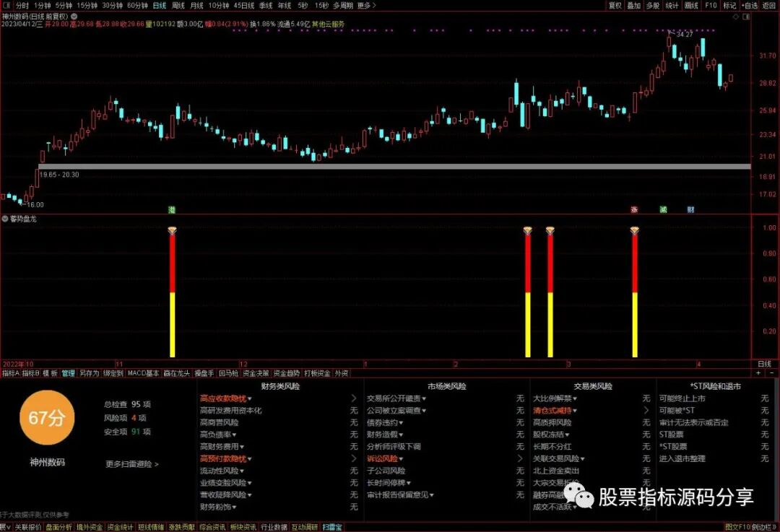Click 其他云服务 link in info bar
This screenshot has height=532, width=780.
pyautogui.click(x=328, y=24)
